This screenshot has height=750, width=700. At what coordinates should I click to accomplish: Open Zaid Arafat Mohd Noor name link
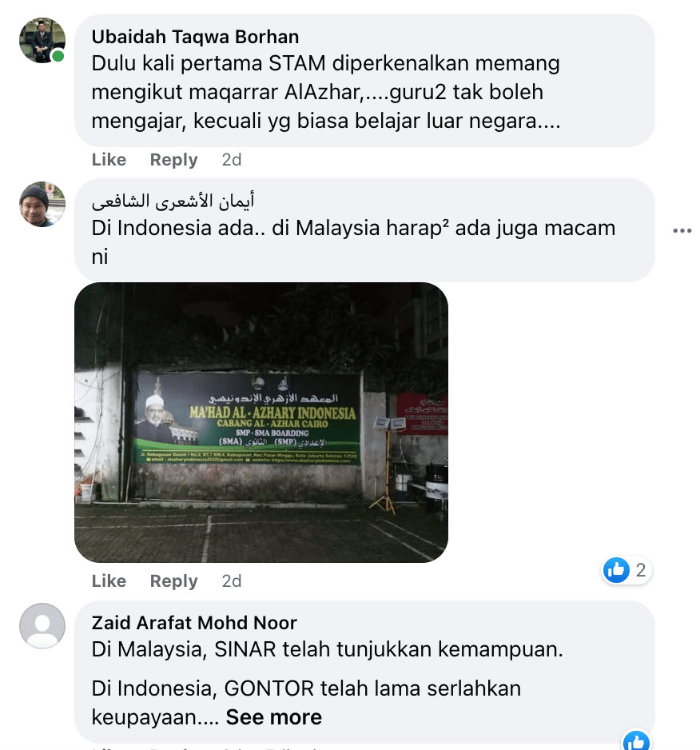[x=194, y=623]
